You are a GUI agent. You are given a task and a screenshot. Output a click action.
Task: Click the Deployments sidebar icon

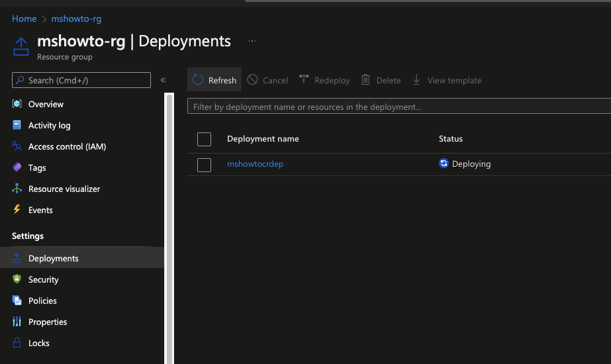tap(17, 257)
